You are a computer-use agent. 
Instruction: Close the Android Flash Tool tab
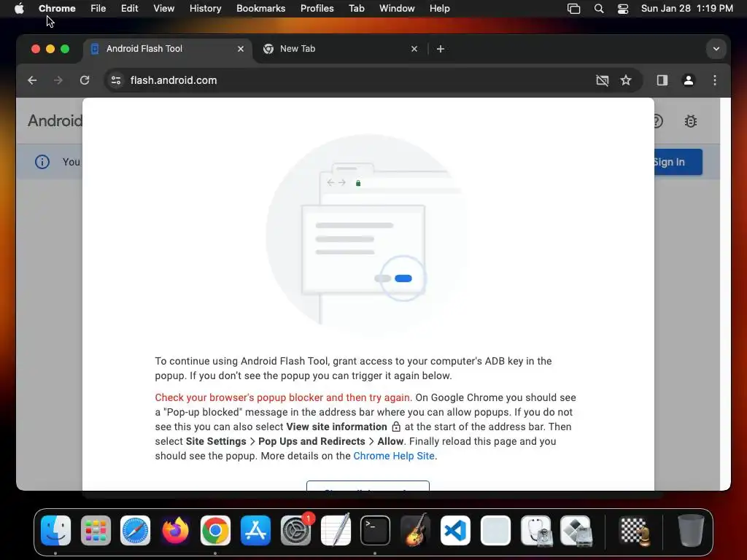(x=241, y=49)
